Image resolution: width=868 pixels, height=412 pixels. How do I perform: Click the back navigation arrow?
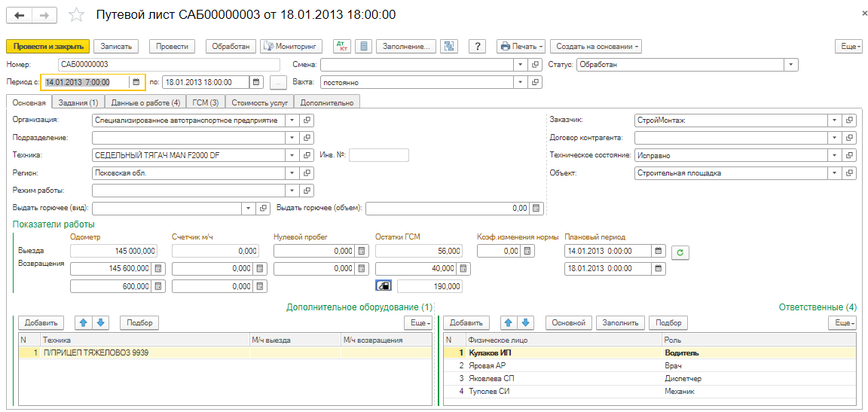(18, 15)
